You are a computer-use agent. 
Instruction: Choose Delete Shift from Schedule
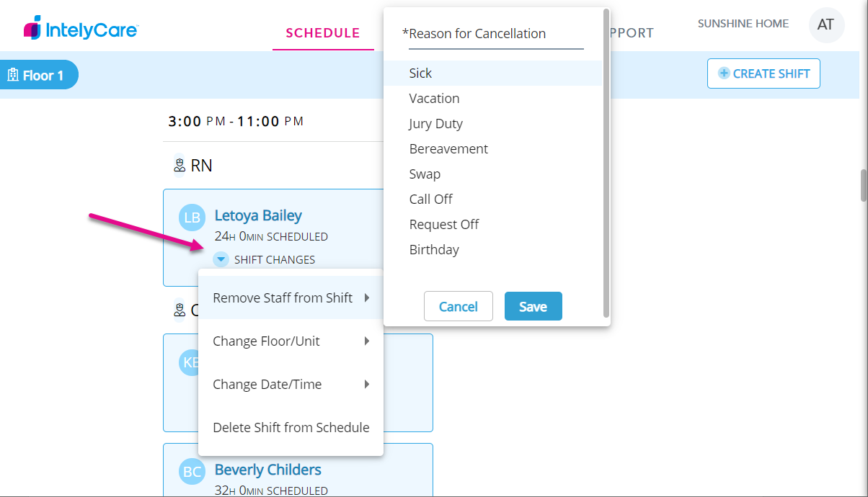point(291,428)
